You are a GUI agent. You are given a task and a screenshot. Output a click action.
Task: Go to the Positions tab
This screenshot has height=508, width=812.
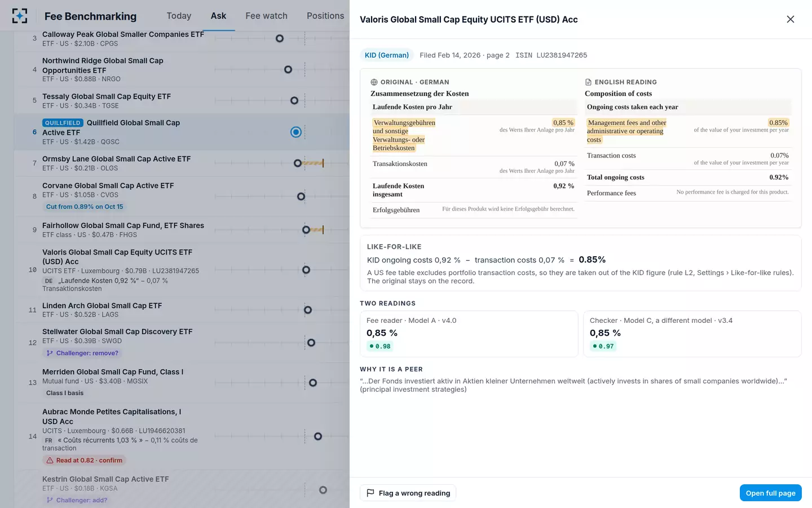[x=325, y=16]
